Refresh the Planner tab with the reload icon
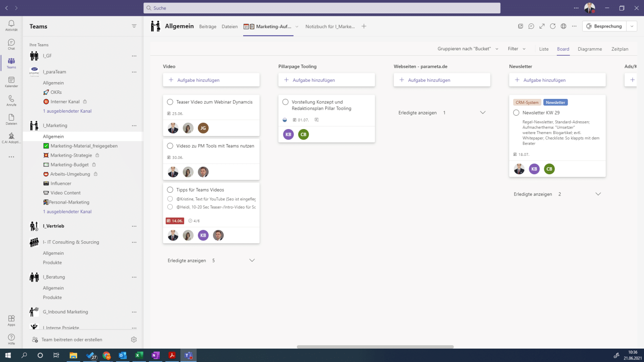The width and height of the screenshot is (644, 362). tap(553, 26)
